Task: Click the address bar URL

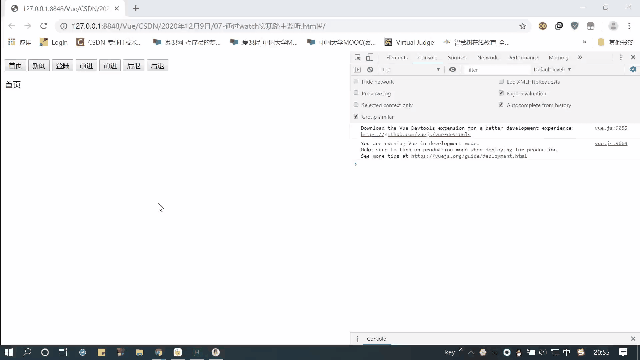Action: pyautogui.click(x=198, y=26)
